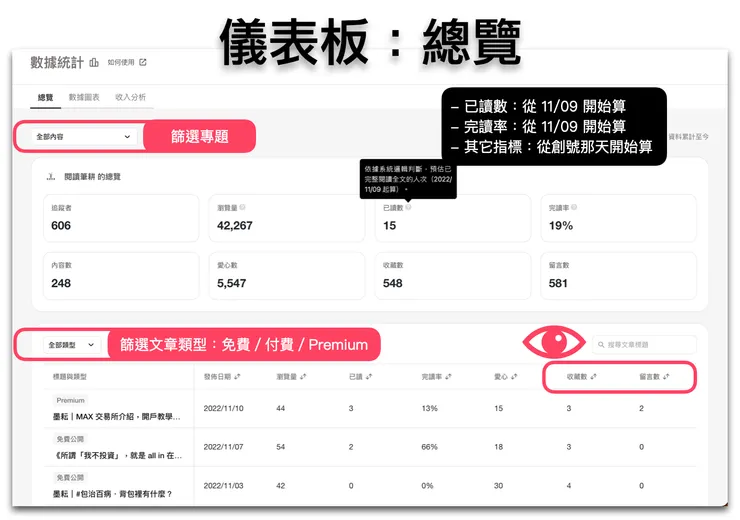This screenshot has height=520, width=740.
Task: Click the info icon next to 完讀率
Action: pyautogui.click(x=574, y=207)
